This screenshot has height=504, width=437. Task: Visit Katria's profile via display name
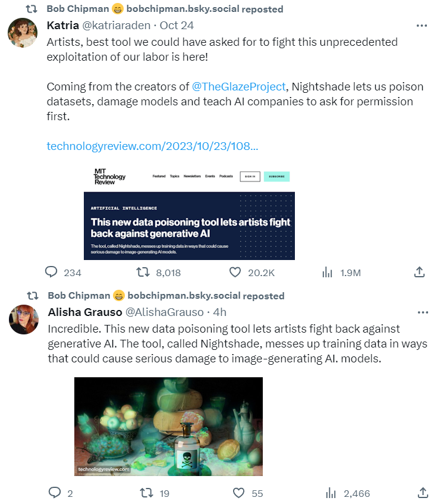coord(63,26)
